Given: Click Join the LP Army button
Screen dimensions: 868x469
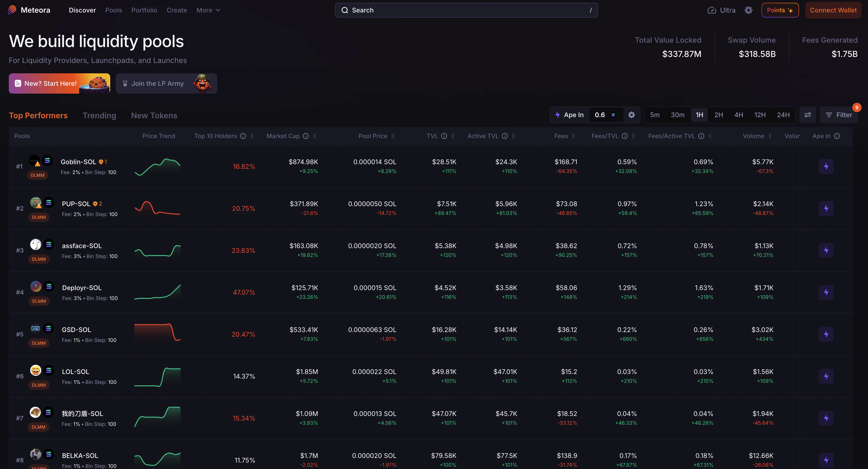Looking at the screenshot, I should coord(166,83).
